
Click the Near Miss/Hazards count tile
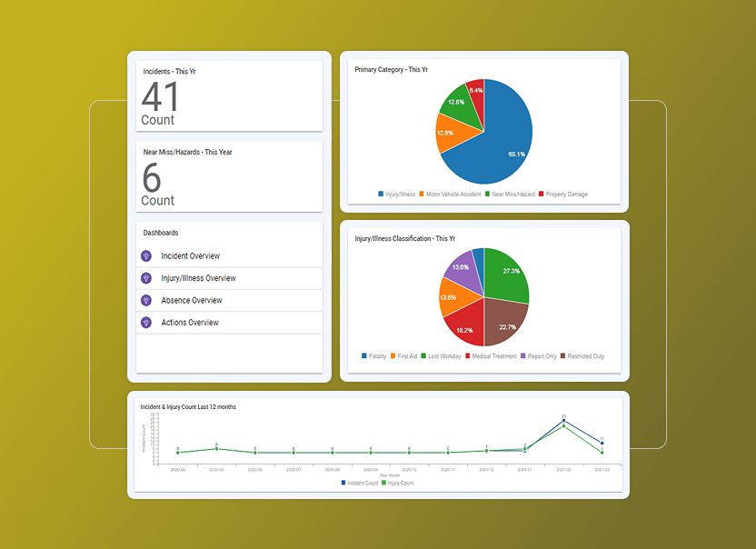[229, 177]
